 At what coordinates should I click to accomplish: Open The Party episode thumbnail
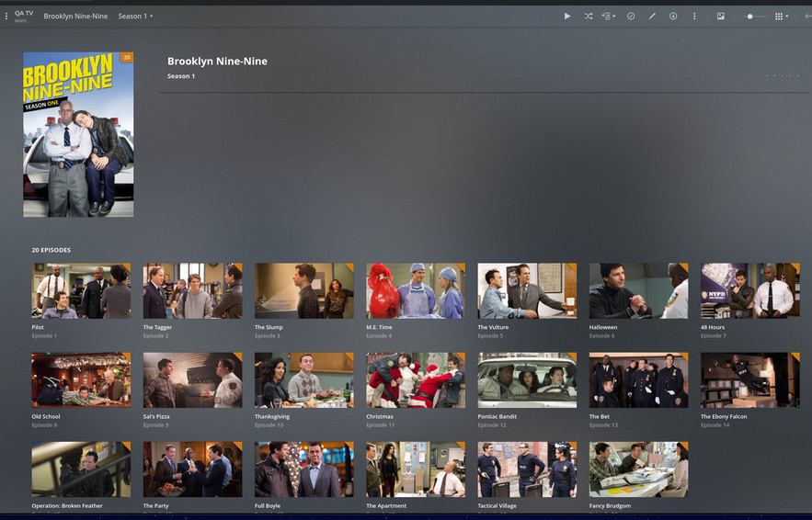[192, 469]
